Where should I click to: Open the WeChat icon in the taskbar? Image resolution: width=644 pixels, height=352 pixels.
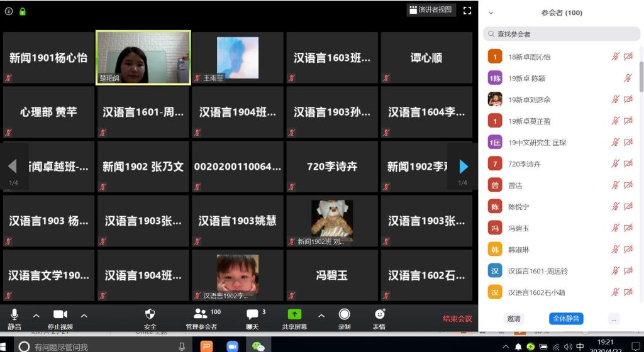[x=258, y=346]
